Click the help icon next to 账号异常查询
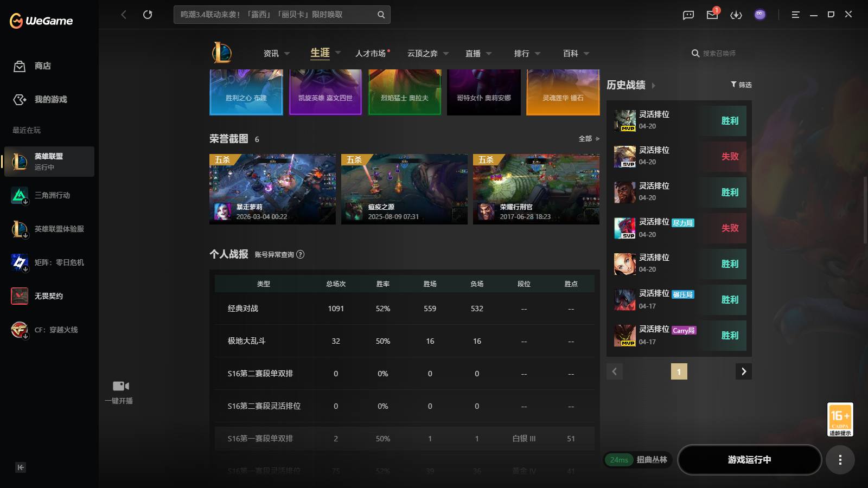The width and height of the screenshot is (868, 488). pyautogui.click(x=301, y=254)
